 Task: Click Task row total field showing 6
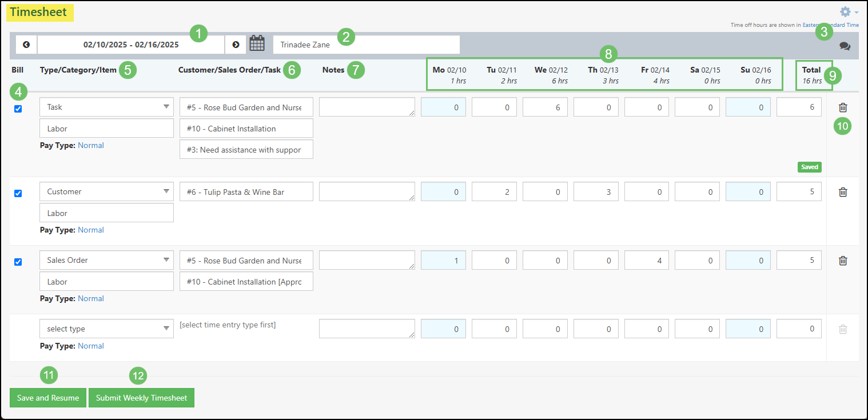pyautogui.click(x=799, y=107)
